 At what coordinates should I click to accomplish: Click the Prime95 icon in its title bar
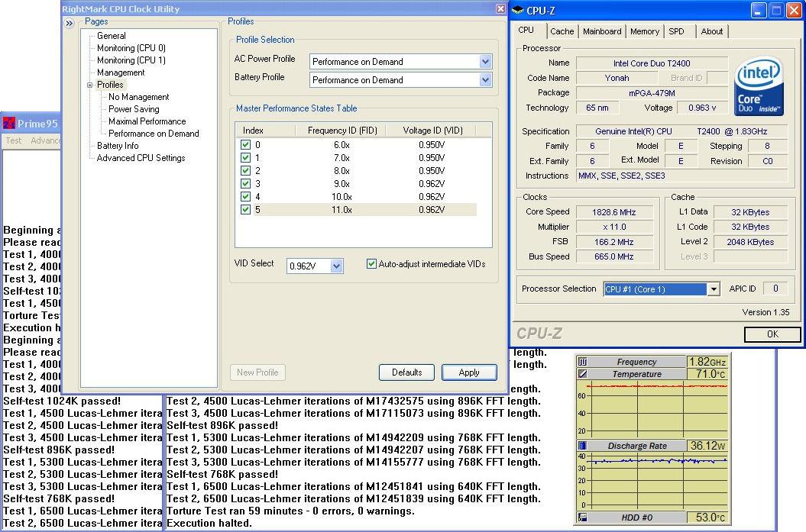(9, 123)
